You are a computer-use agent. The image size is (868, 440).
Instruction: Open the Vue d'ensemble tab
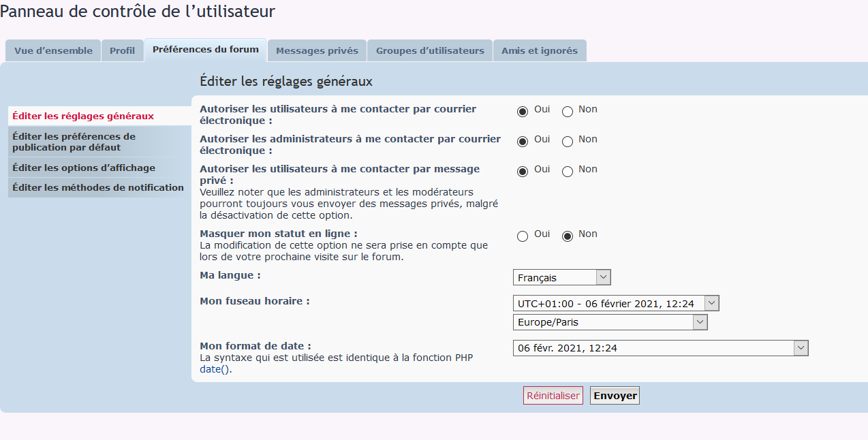(x=52, y=50)
